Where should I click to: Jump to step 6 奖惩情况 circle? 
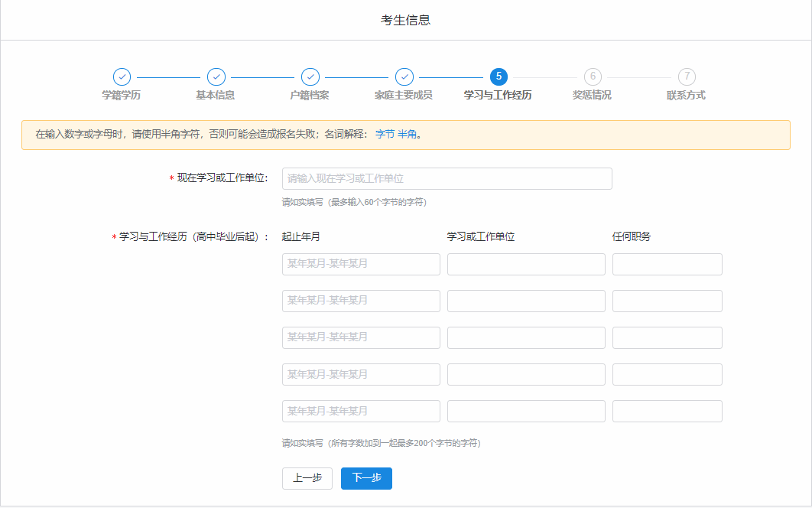[592, 77]
